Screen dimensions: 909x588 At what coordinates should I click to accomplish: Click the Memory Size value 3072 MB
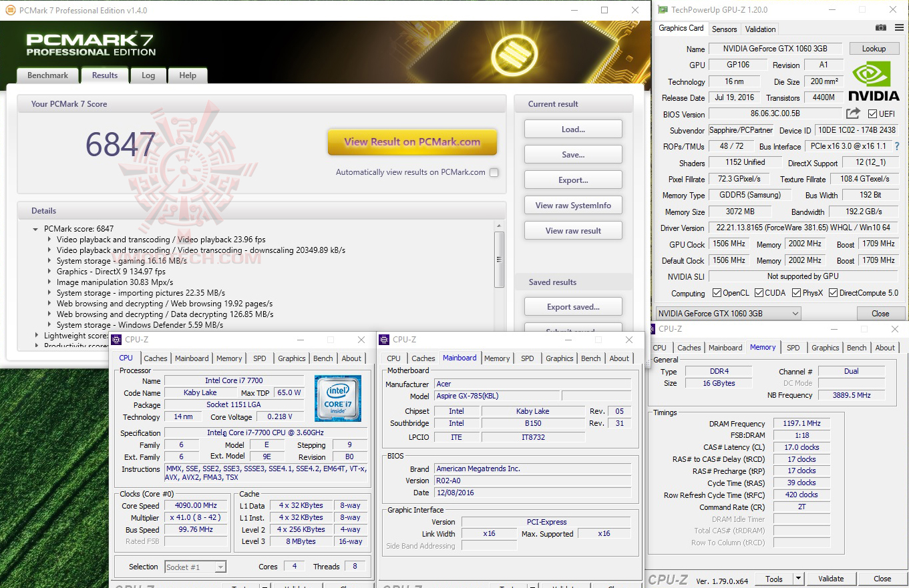[x=740, y=212]
